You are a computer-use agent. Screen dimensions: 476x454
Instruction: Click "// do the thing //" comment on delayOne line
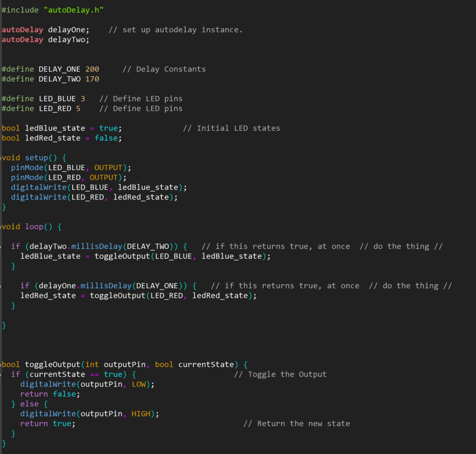point(410,286)
